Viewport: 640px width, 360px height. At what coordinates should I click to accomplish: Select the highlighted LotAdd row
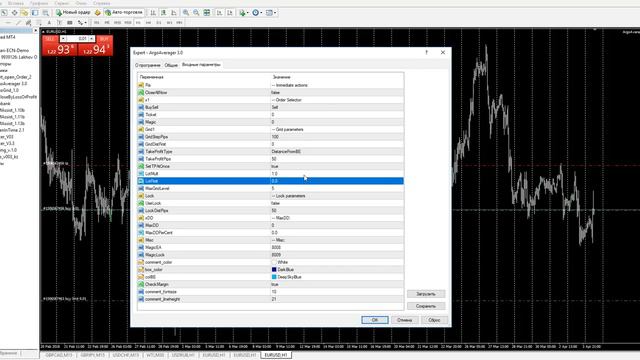coord(271,181)
